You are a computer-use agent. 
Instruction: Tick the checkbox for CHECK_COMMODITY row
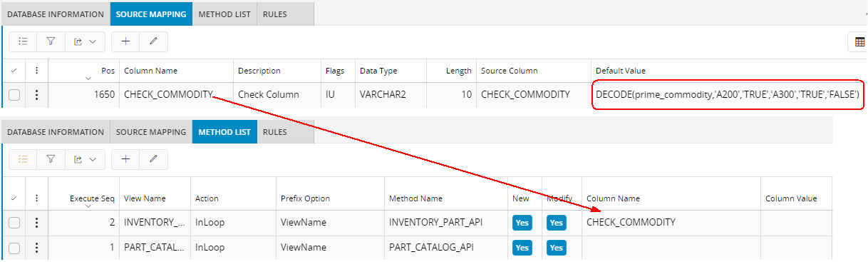14,94
